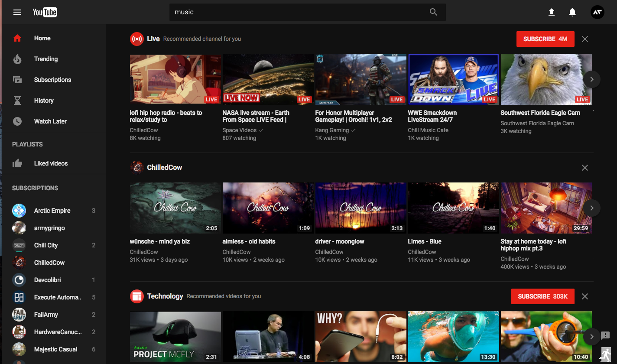This screenshot has width=617, height=364.
Task: Click the search magnifier icon
Action: 433,12
